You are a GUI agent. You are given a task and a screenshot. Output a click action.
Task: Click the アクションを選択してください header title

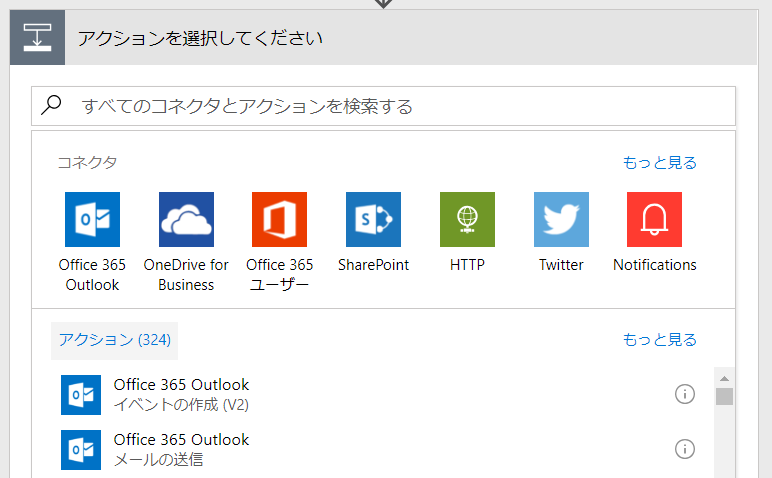tap(200, 38)
